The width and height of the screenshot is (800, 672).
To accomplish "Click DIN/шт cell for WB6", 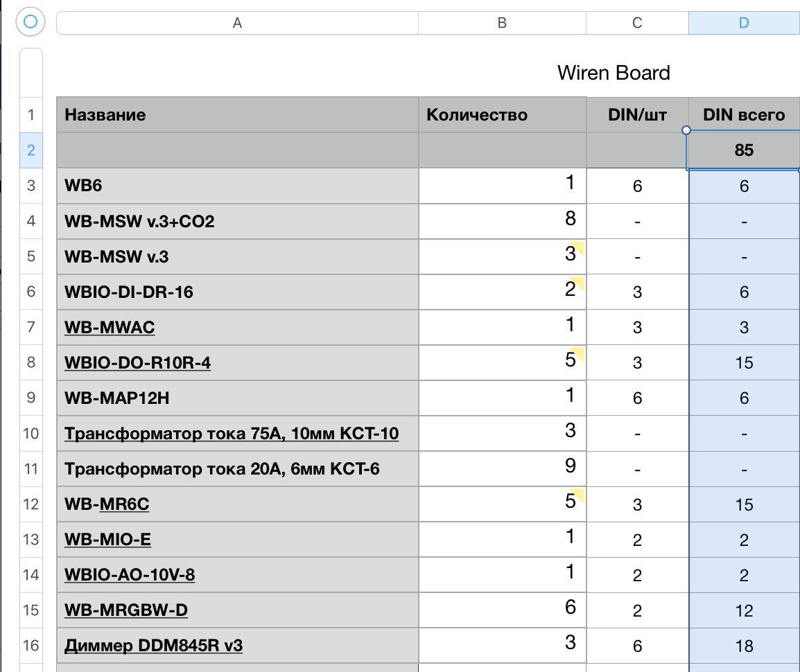I will coord(638,186).
